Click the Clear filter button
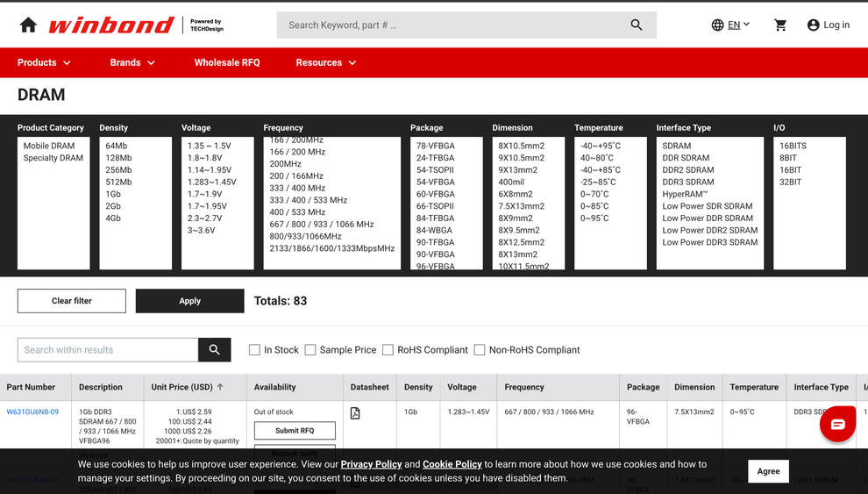 pyautogui.click(x=72, y=301)
